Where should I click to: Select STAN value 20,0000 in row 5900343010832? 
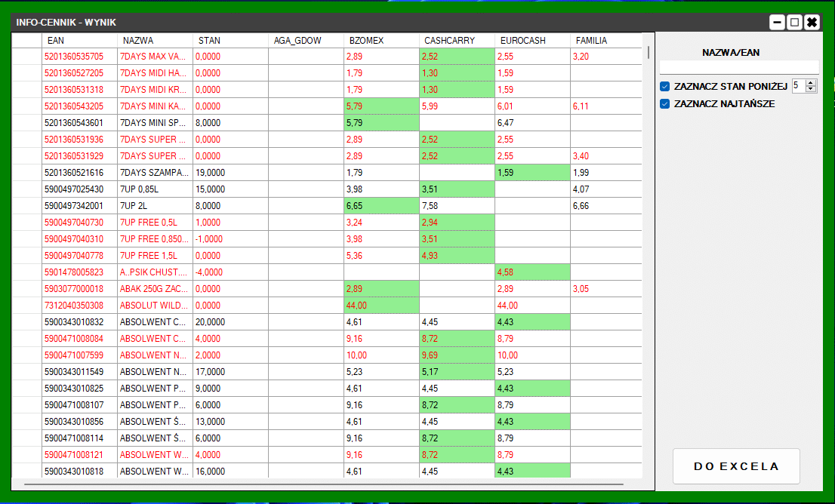(x=230, y=322)
